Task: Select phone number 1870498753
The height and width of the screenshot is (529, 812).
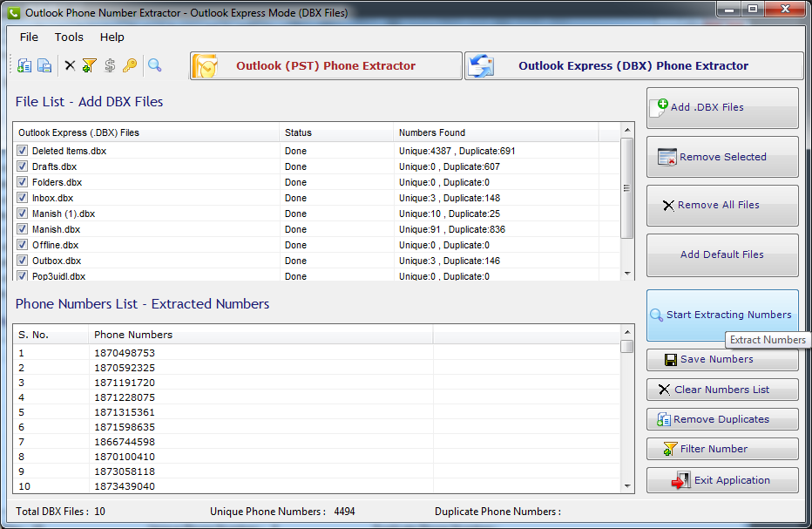Action: pyautogui.click(x=125, y=353)
